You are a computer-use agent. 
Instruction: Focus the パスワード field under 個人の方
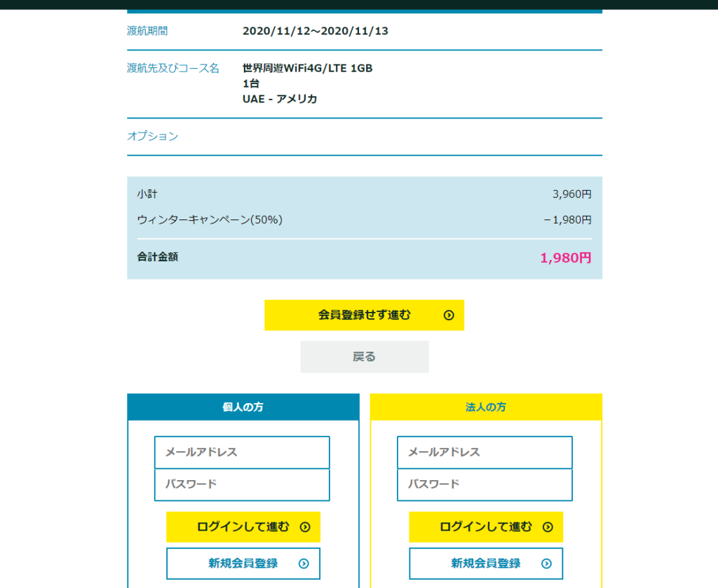point(242,484)
